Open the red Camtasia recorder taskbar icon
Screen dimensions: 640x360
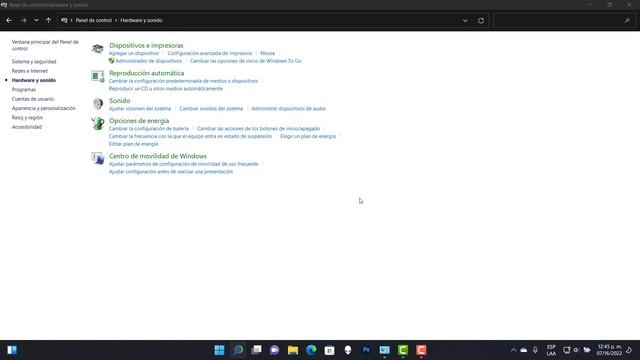tap(421, 350)
